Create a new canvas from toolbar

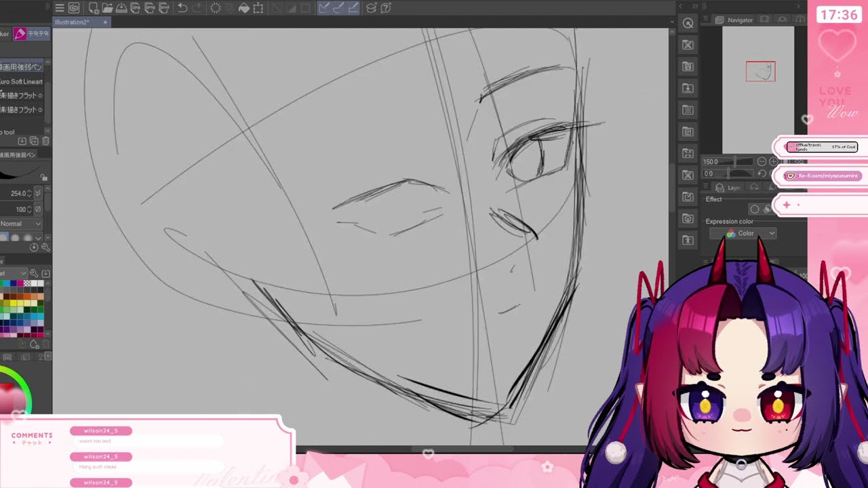(x=94, y=8)
